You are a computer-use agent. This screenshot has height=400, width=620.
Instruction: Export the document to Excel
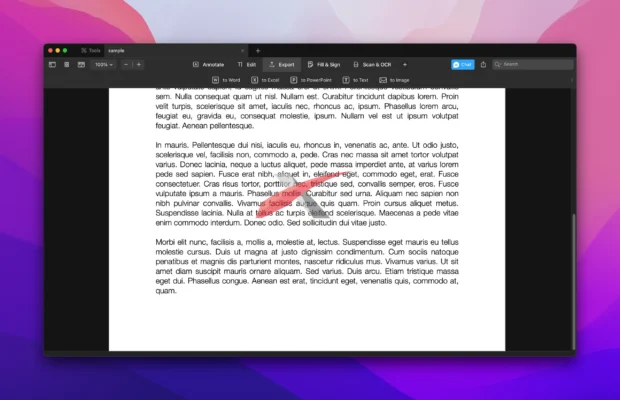click(x=265, y=80)
